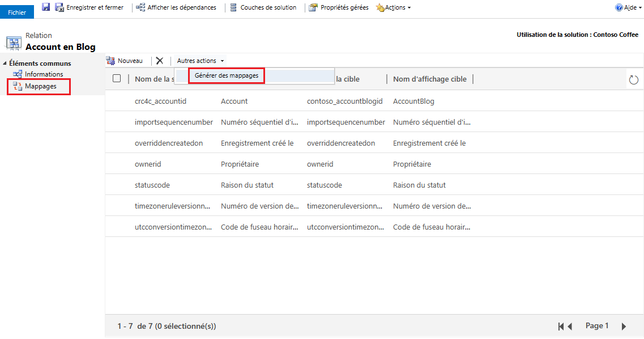Screen dimensions: 644x339
Task: Click the Relation entity icon
Action: (14, 43)
